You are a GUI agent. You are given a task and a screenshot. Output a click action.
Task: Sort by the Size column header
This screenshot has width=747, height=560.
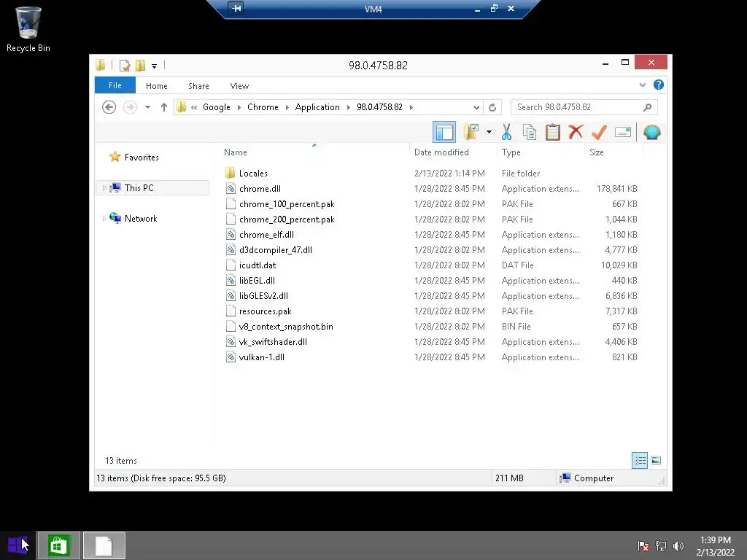click(597, 152)
